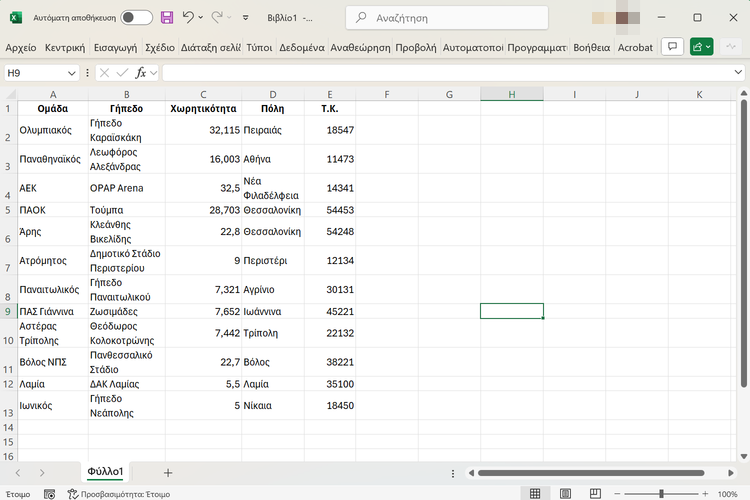750x500 pixels.
Task: Go to previous sheet with left arrow
Action: [x=18, y=473]
